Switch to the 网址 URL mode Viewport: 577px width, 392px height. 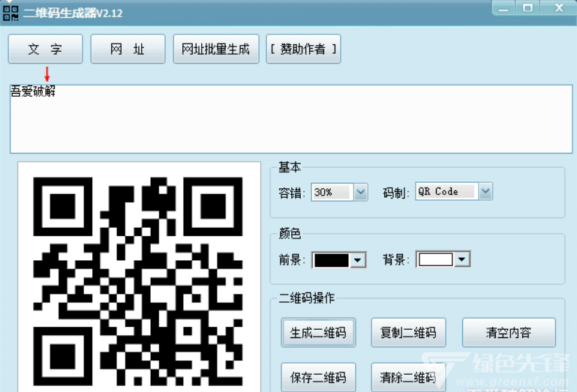(x=128, y=49)
